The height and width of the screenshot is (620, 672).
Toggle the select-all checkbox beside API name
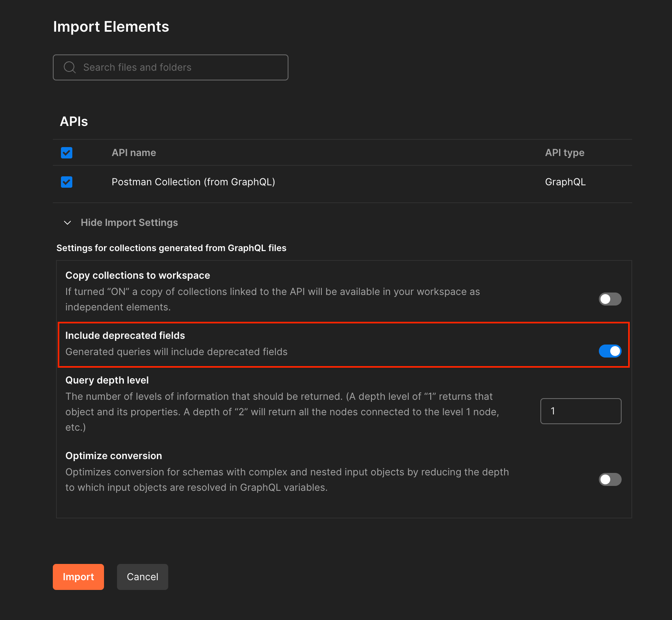(x=67, y=153)
